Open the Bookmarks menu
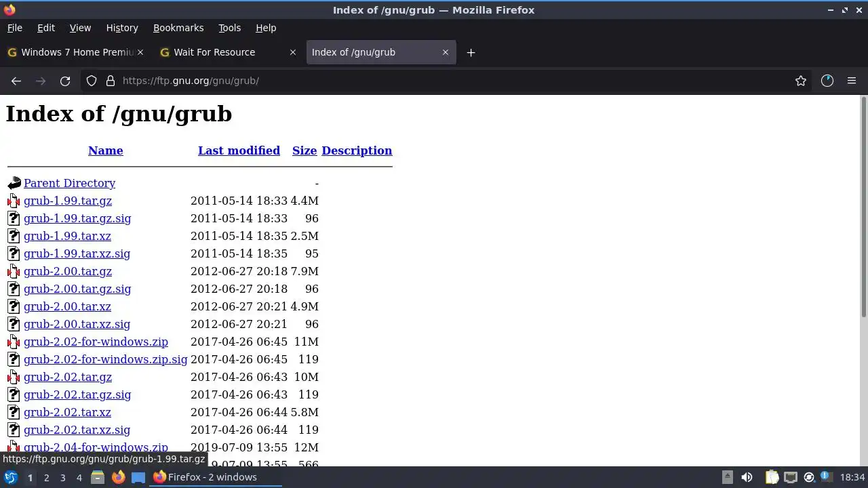 point(178,28)
